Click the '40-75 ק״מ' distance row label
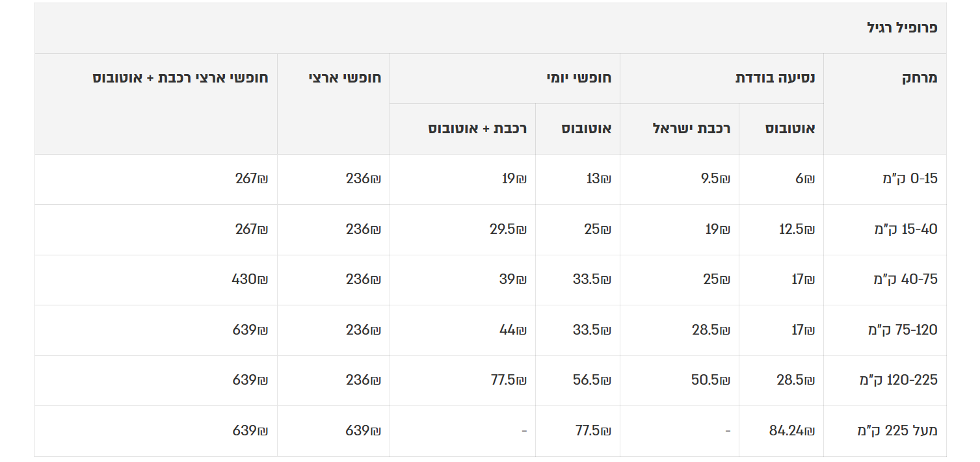 pos(905,279)
